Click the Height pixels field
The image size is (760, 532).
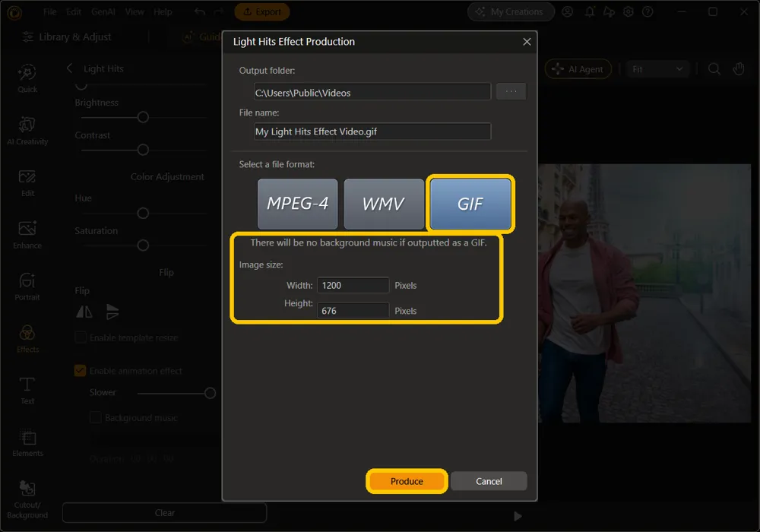coord(353,311)
